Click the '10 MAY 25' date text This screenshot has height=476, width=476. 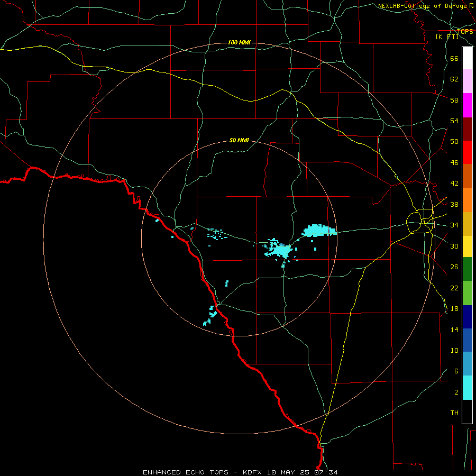point(288,472)
